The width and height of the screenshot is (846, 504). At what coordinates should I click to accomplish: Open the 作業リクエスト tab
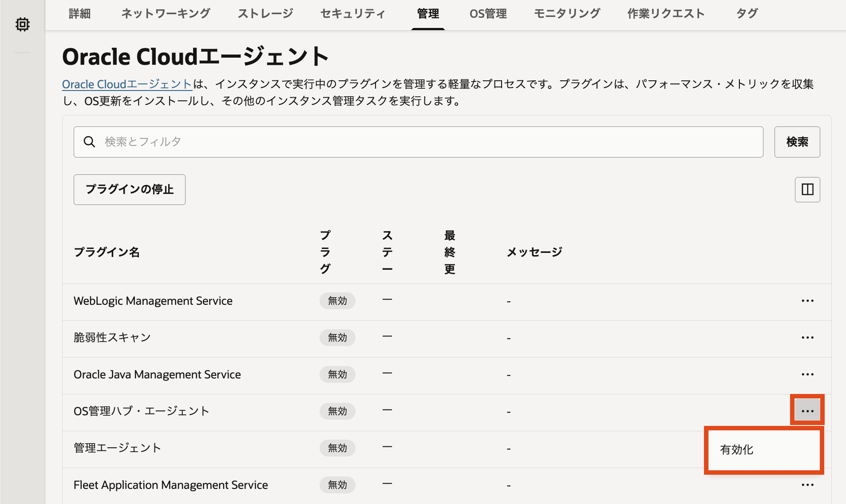coord(666,14)
